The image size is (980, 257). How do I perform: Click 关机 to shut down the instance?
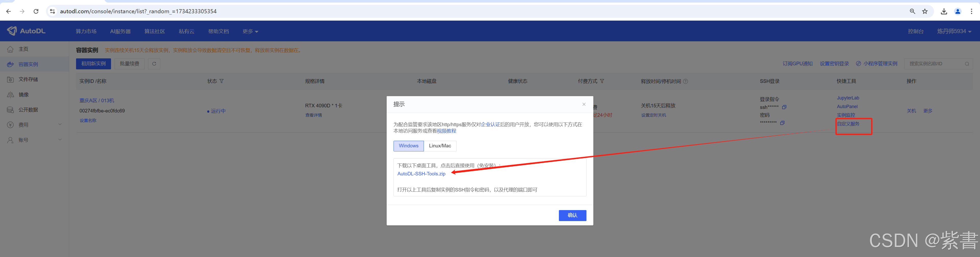(911, 111)
